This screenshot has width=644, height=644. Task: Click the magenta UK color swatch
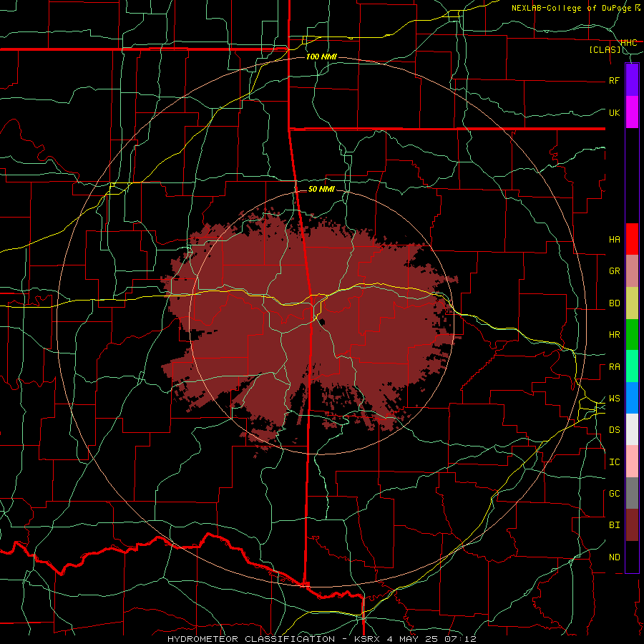[632, 112]
